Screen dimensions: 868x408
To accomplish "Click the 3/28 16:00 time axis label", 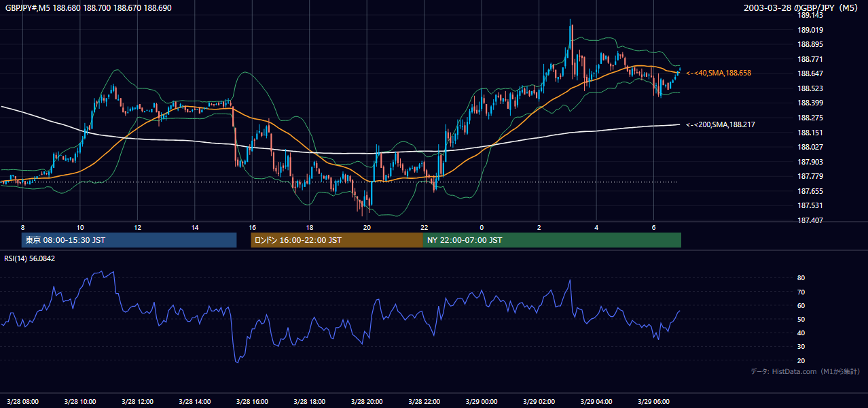I will tap(252, 402).
